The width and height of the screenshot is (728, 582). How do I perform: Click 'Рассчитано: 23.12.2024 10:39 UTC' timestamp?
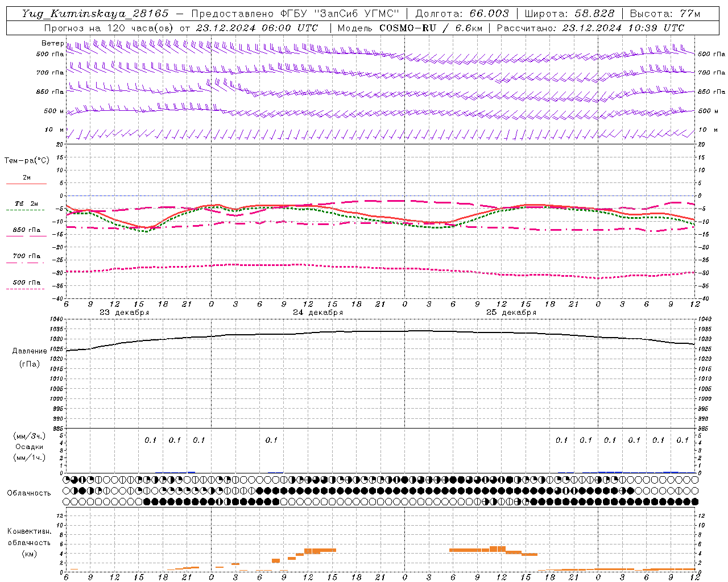click(x=590, y=28)
